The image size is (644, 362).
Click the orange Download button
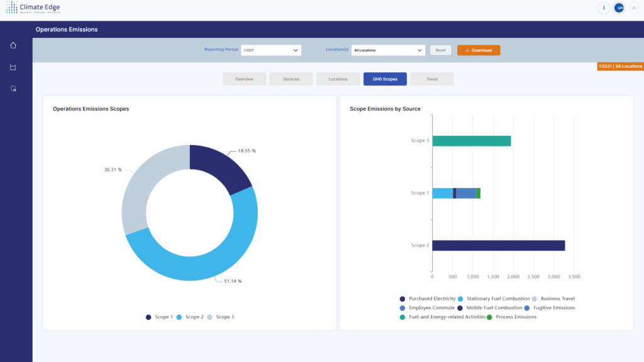479,50
